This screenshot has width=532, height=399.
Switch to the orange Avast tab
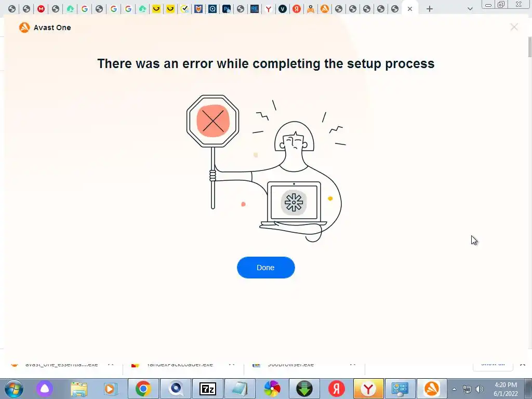point(325,9)
